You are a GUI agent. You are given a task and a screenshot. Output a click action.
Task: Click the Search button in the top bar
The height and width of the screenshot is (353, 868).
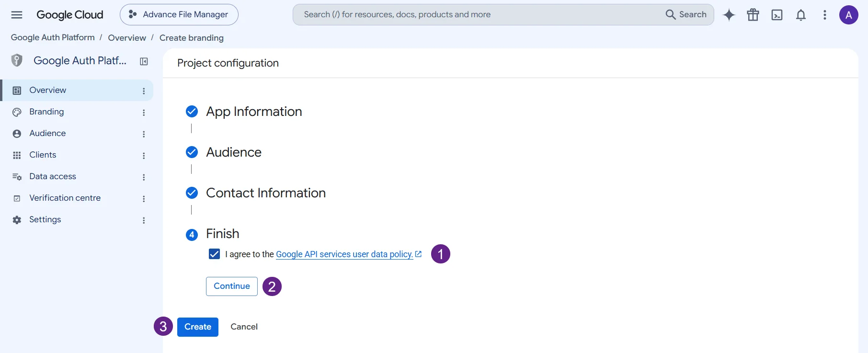click(x=686, y=15)
